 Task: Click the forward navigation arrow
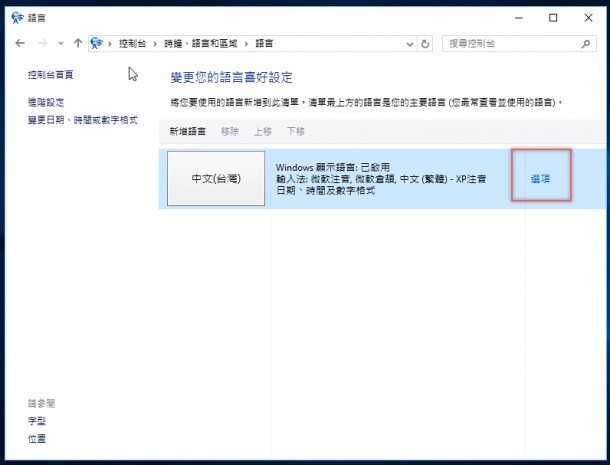(42, 43)
